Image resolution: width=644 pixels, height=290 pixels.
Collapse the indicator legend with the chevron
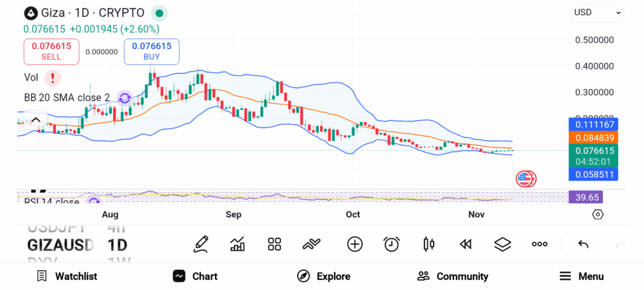coord(36,120)
